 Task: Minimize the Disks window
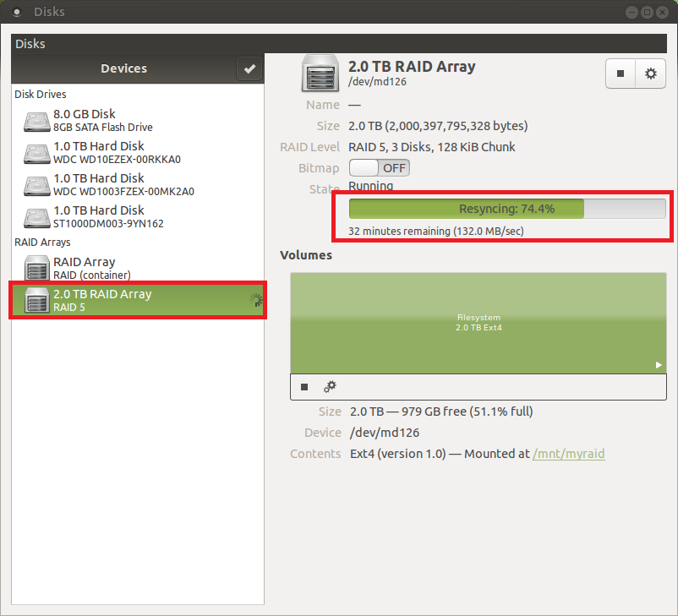(632, 12)
